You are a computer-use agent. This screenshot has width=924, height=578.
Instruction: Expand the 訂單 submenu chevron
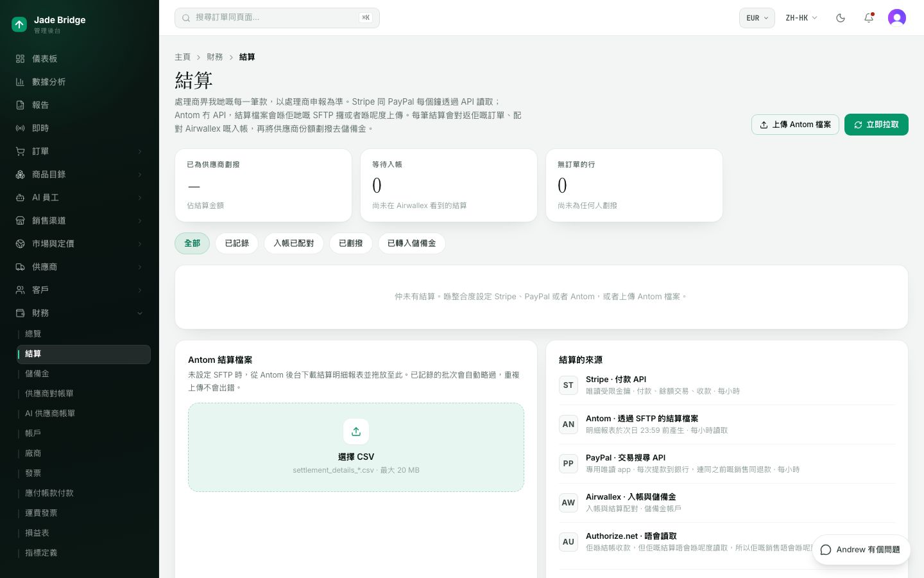(140, 152)
